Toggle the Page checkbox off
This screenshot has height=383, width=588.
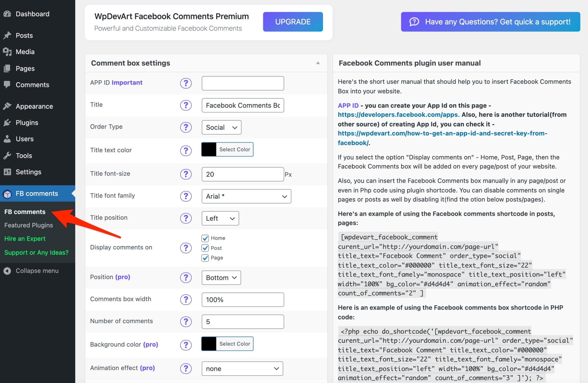coord(205,258)
